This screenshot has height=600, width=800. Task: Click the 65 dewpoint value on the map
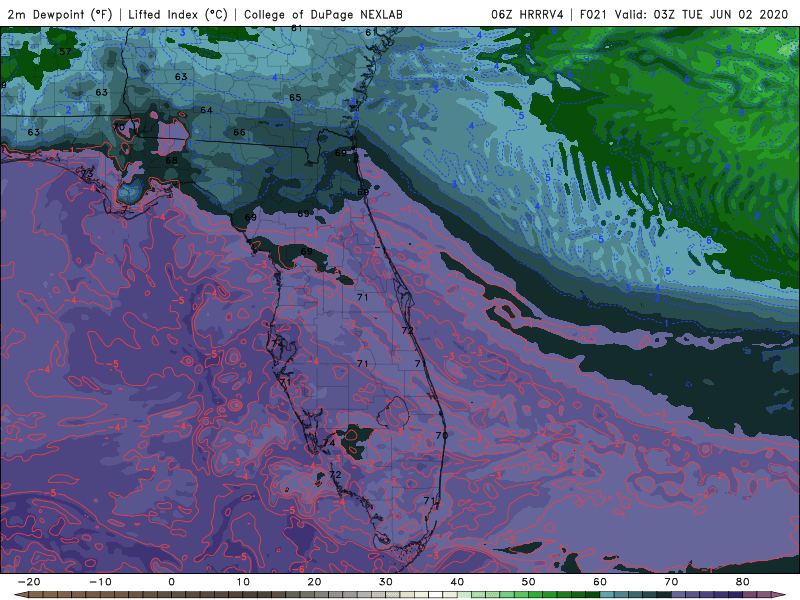click(295, 97)
